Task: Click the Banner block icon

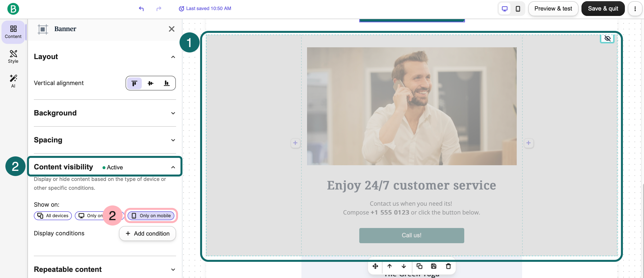Action: [x=43, y=29]
